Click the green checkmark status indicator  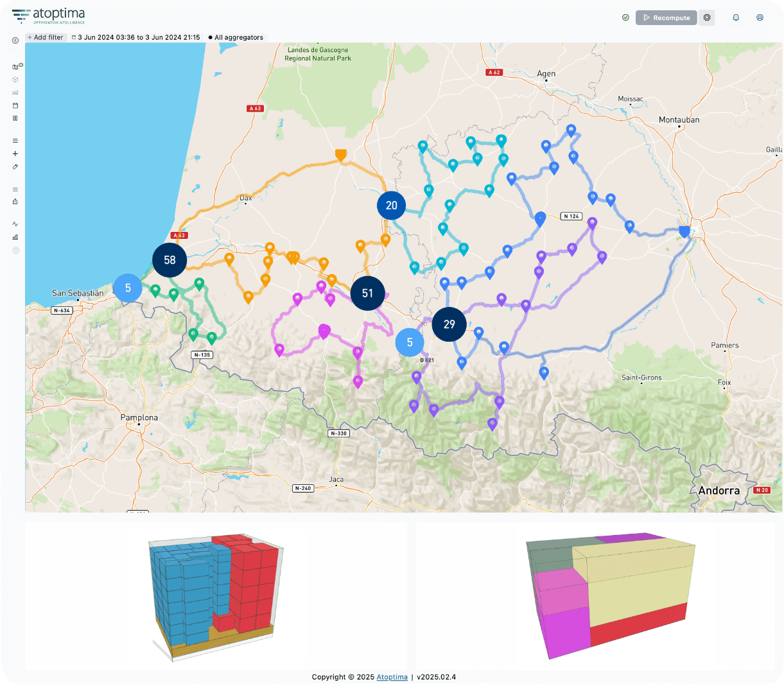625,18
